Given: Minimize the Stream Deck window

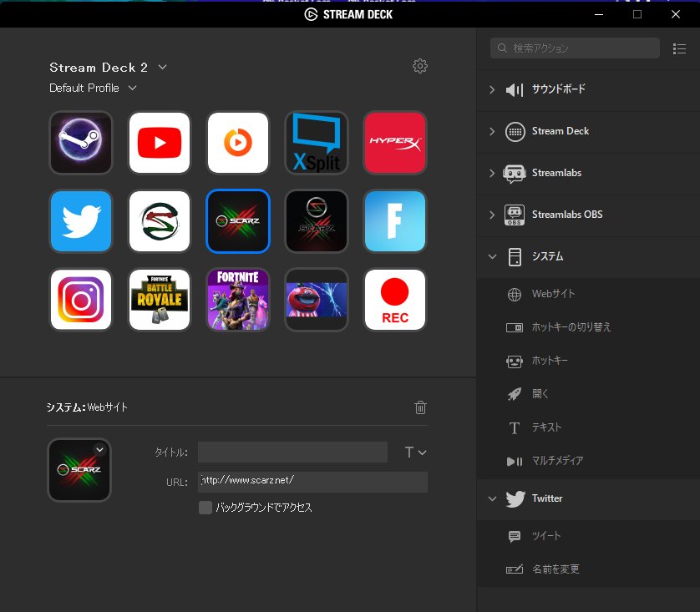Looking at the screenshot, I should tap(599, 14).
